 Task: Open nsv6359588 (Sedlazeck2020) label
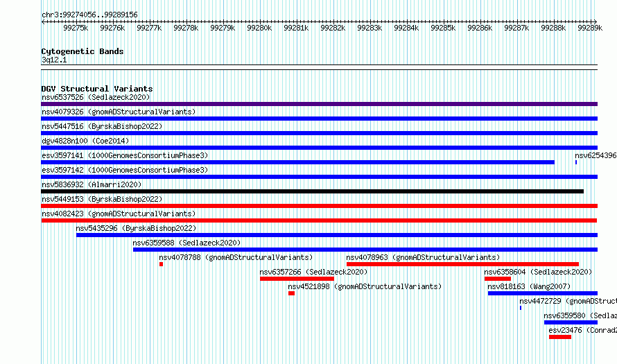186,243
